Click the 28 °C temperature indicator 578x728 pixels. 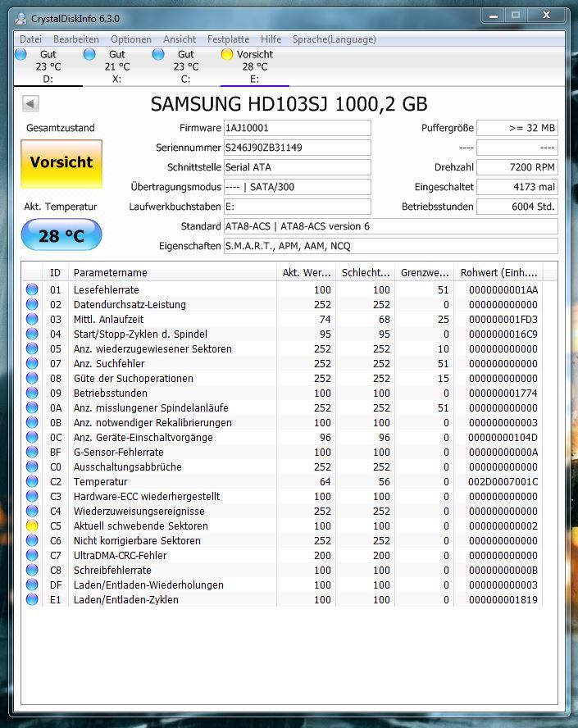pyautogui.click(x=61, y=235)
